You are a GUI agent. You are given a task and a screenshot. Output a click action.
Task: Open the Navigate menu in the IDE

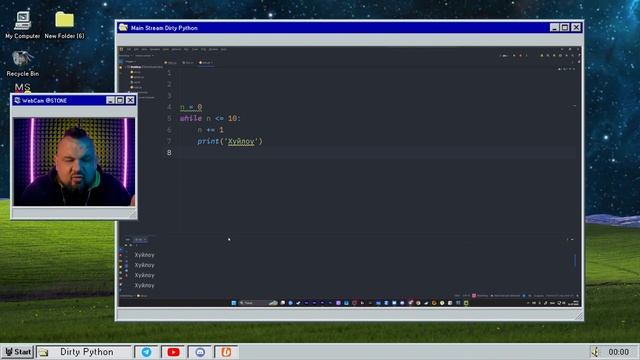[x=155, y=49]
